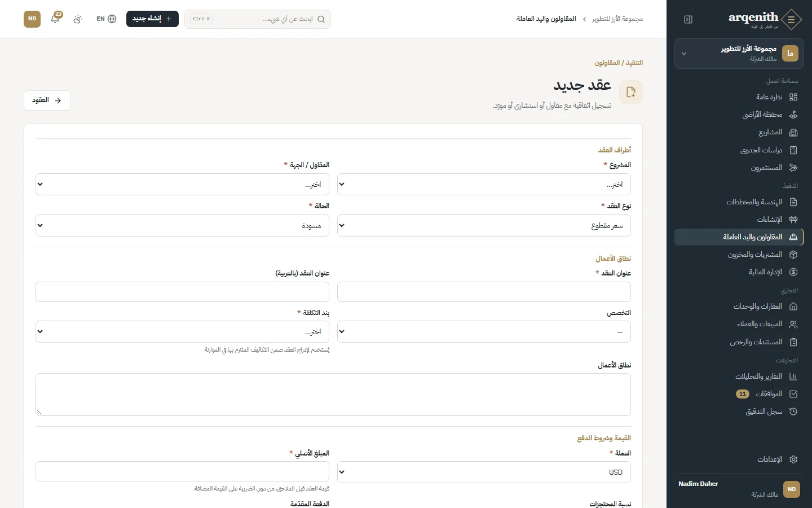Screen dimensions: 812x508
Task: Open الإعدادات settings
Action: pos(739,459)
